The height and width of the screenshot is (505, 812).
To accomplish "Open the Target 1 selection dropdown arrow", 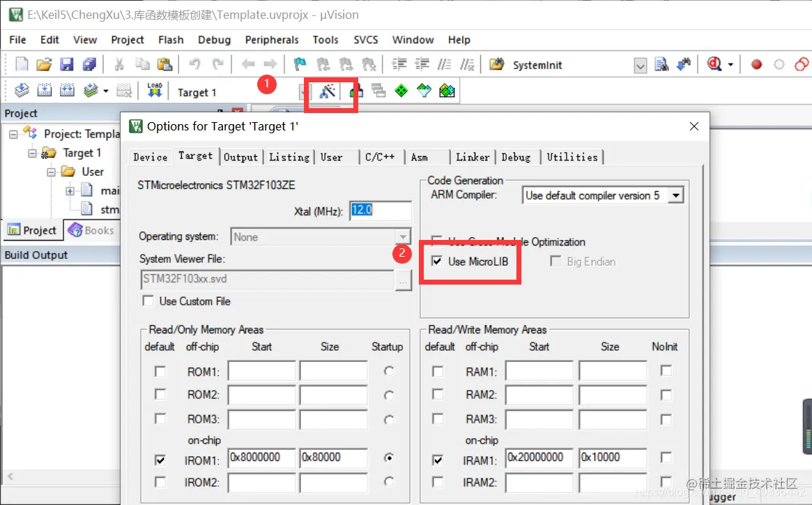I will tap(304, 93).
